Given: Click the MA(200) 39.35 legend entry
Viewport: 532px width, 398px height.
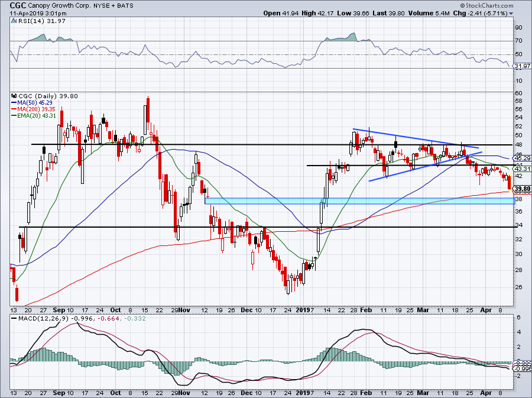Looking at the screenshot, I should (x=33, y=109).
